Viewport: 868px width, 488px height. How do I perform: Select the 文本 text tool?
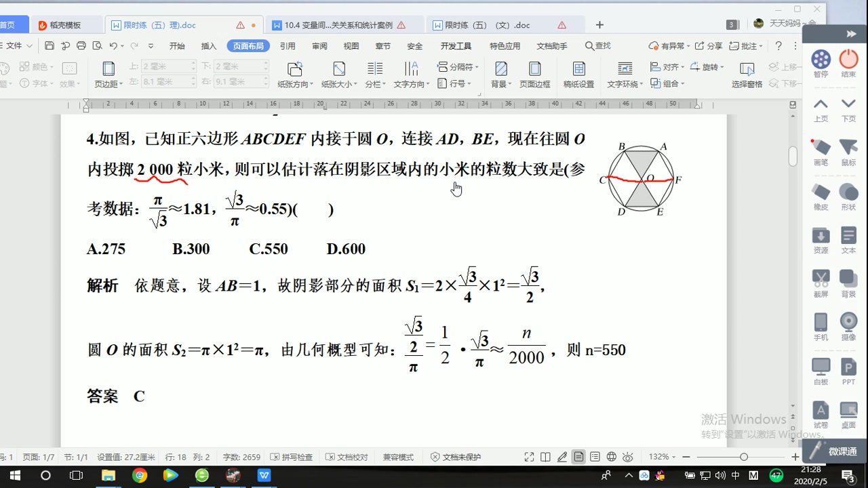[x=848, y=241]
